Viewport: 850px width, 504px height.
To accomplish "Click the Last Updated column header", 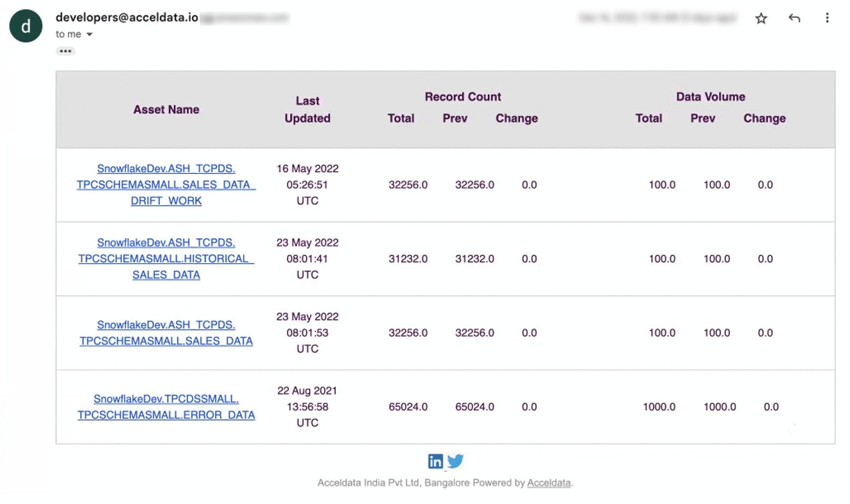I will (308, 110).
